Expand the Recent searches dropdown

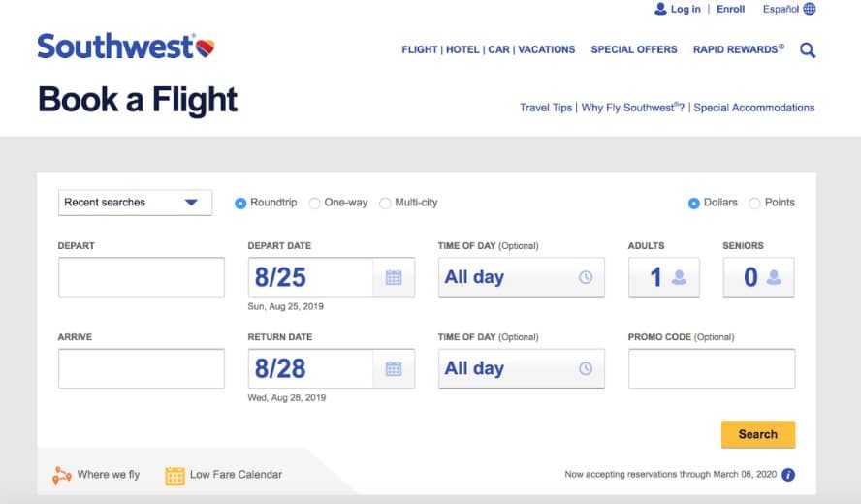pyautogui.click(x=135, y=203)
